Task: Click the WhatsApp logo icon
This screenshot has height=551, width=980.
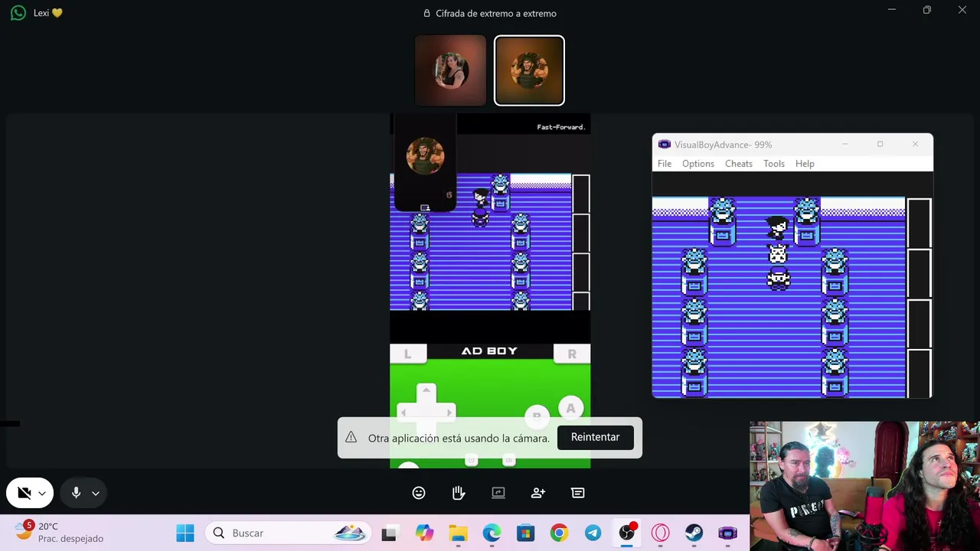Action: point(18,13)
